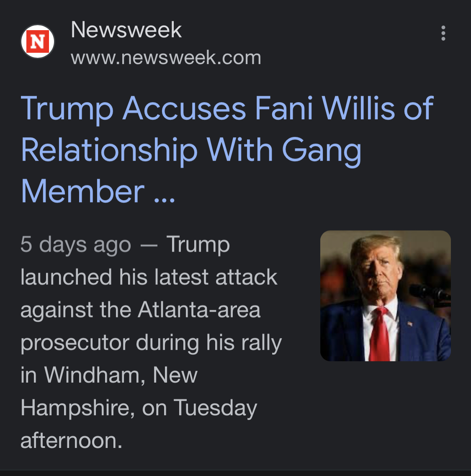Open the article thumbnail photo
Viewport: 471px width, 476px height.
[385, 296]
